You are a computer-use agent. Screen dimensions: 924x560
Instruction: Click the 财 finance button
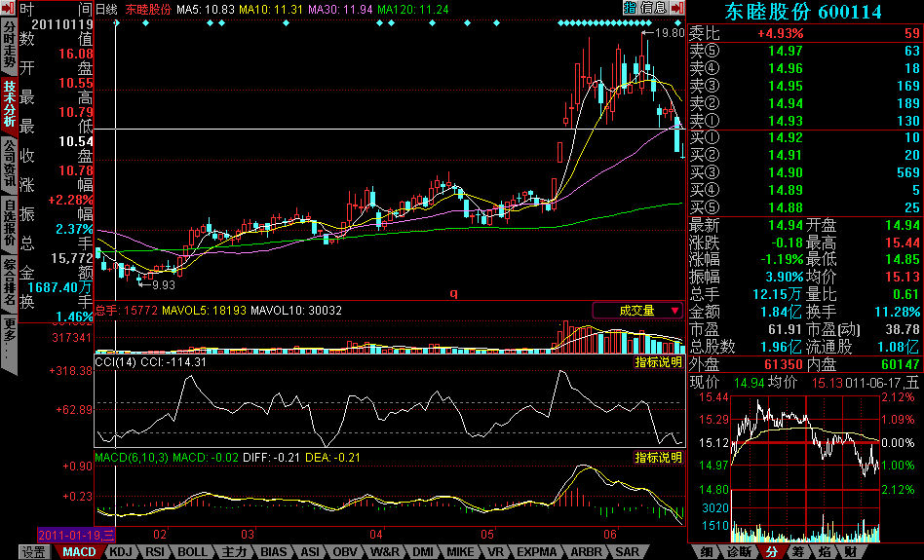(851, 552)
